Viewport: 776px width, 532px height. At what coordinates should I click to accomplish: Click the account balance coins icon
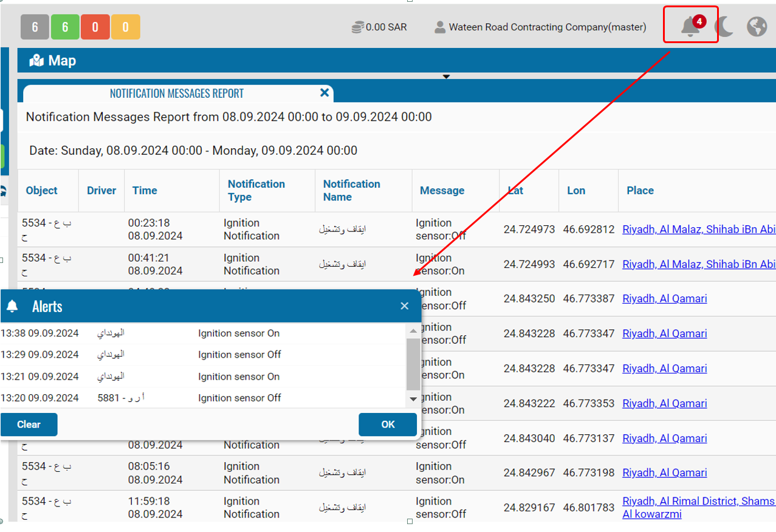(357, 27)
